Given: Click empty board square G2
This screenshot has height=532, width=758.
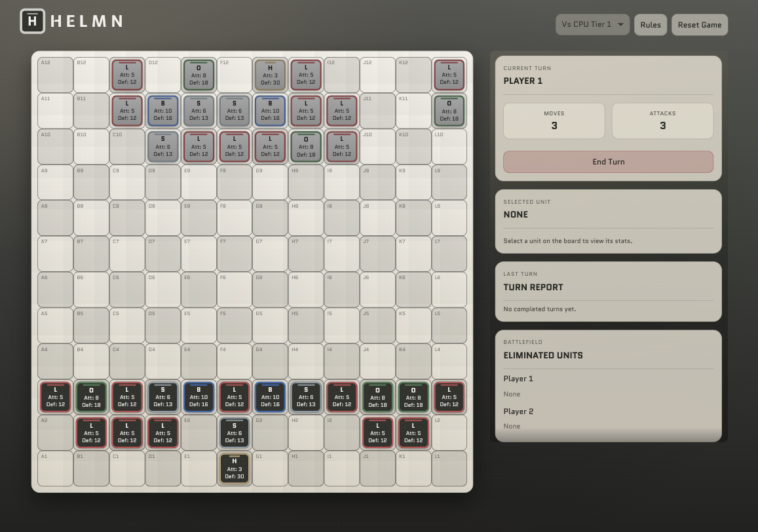Looking at the screenshot, I should pyautogui.click(x=270, y=433).
